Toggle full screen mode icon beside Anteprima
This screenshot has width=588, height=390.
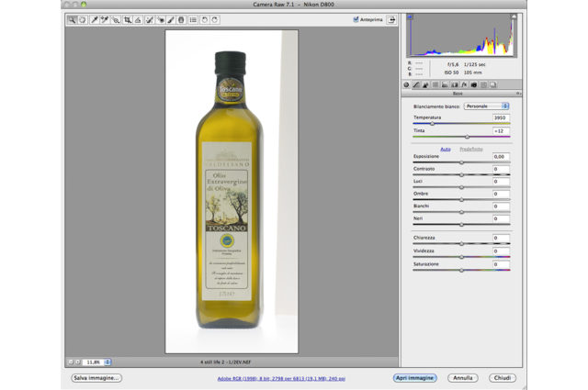[391, 19]
